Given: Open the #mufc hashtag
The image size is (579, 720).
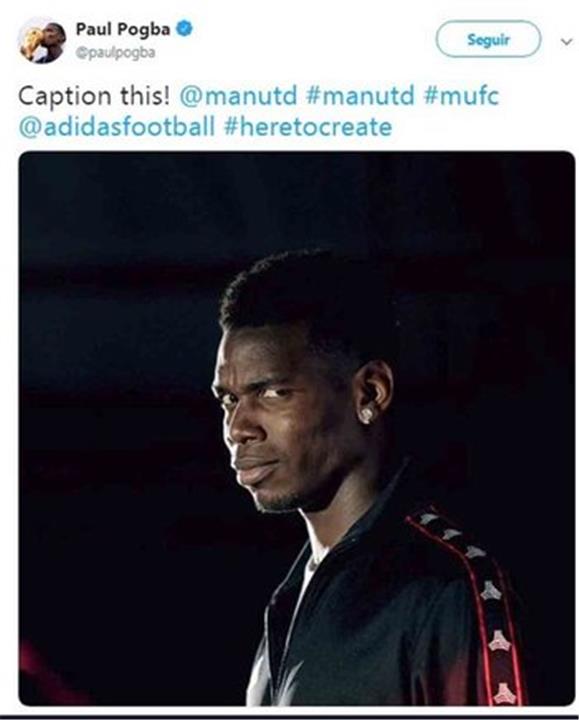Looking at the screenshot, I should [x=461, y=96].
